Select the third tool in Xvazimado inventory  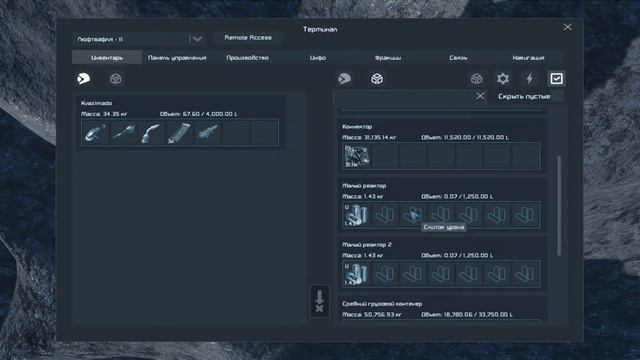[x=151, y=132]
